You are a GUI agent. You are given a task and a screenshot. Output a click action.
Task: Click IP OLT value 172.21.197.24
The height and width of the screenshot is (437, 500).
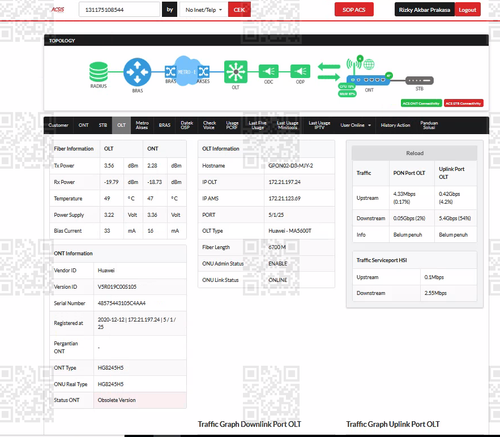(x=284, y=182)
